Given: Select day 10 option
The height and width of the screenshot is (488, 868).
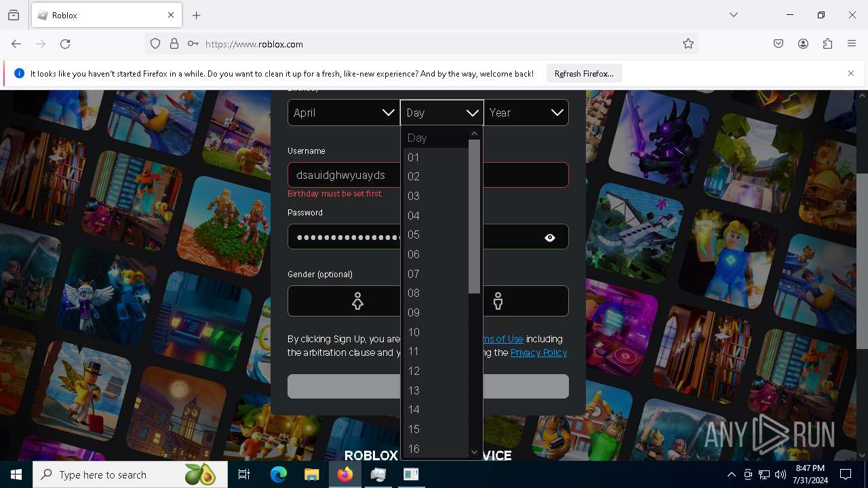Looking at the screenshot, I should click(436, 332).
